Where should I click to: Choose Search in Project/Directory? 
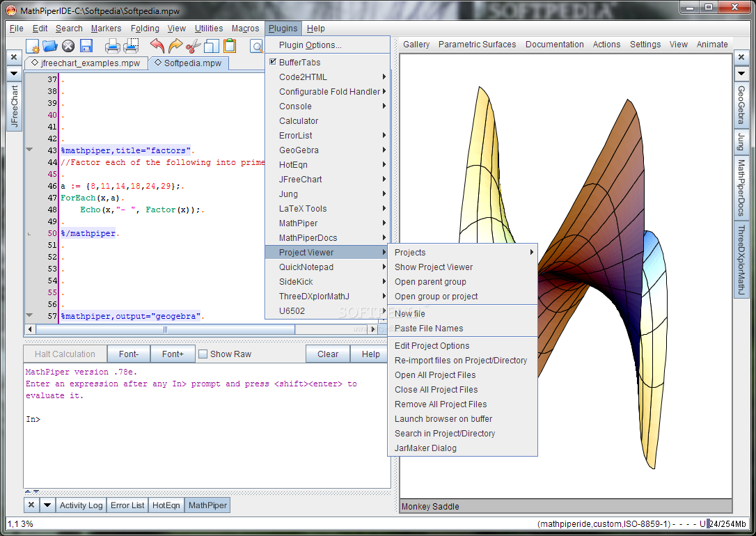463,434
